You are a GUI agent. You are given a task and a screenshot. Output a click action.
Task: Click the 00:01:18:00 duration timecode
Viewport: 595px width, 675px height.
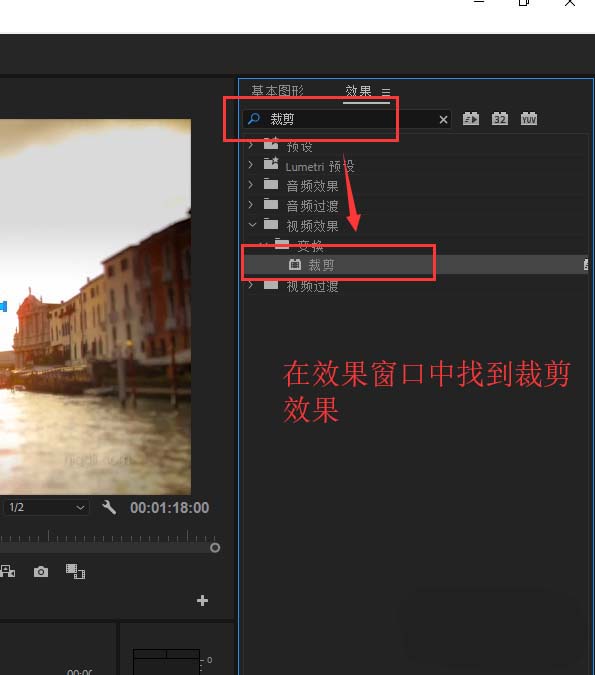(x=170, y=508)
